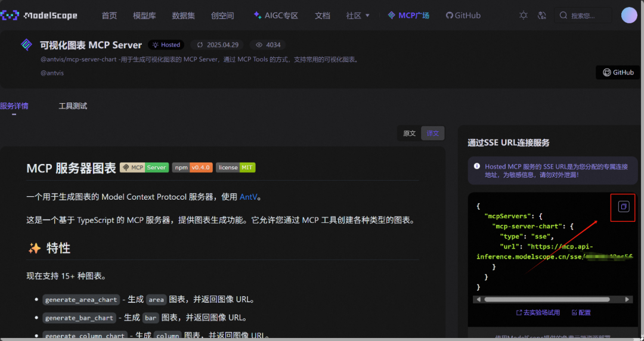Image resolution: width=644 pixels, height=341 pixels.
Task: Click generate_bar_chart code text
Action: pos(79,318)
